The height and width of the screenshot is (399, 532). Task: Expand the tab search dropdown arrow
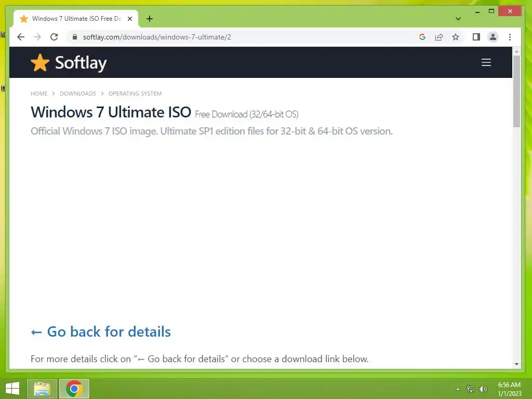[x=458, y=19]
